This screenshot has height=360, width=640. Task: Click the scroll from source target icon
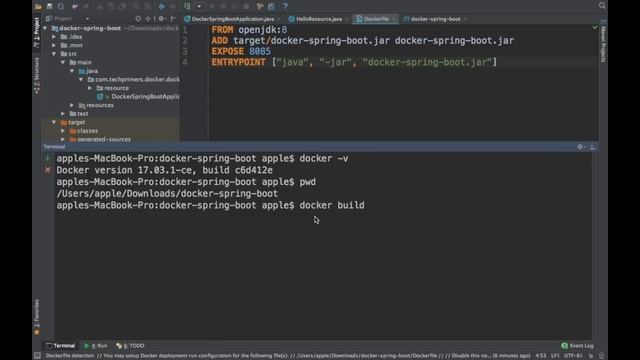click(x=138, y=19)
